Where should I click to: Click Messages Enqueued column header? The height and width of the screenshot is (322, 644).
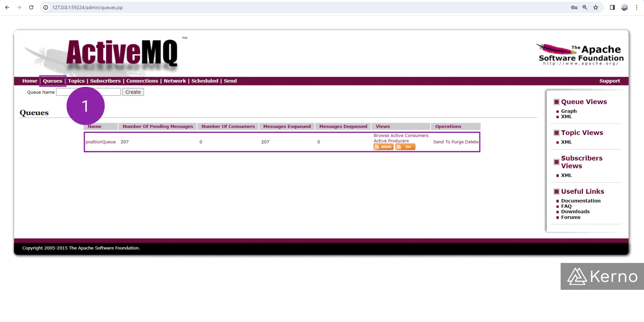[287, 126]
